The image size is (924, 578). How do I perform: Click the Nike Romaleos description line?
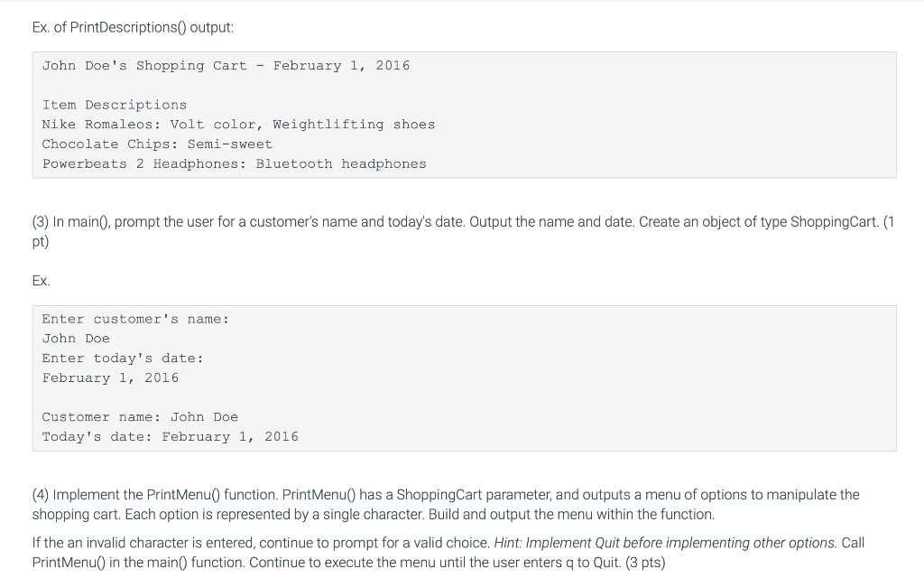click(238, 125)
